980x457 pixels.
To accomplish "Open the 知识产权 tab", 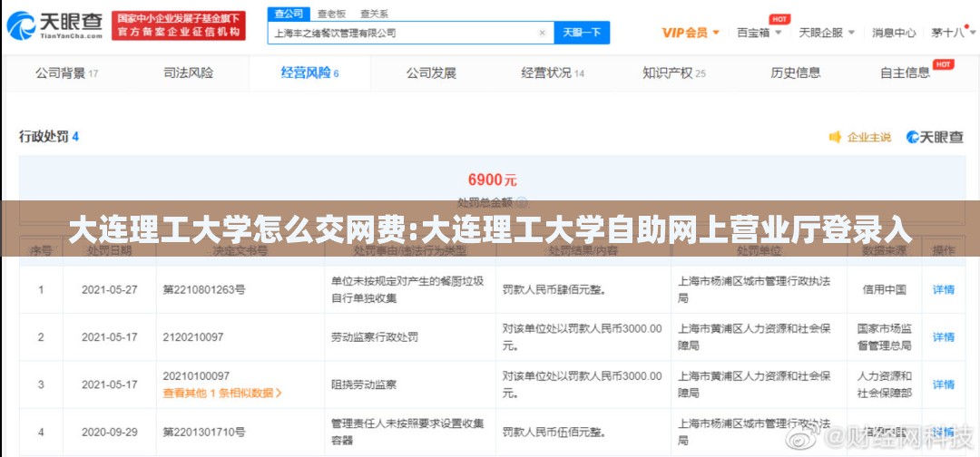I will pos(673,73).
